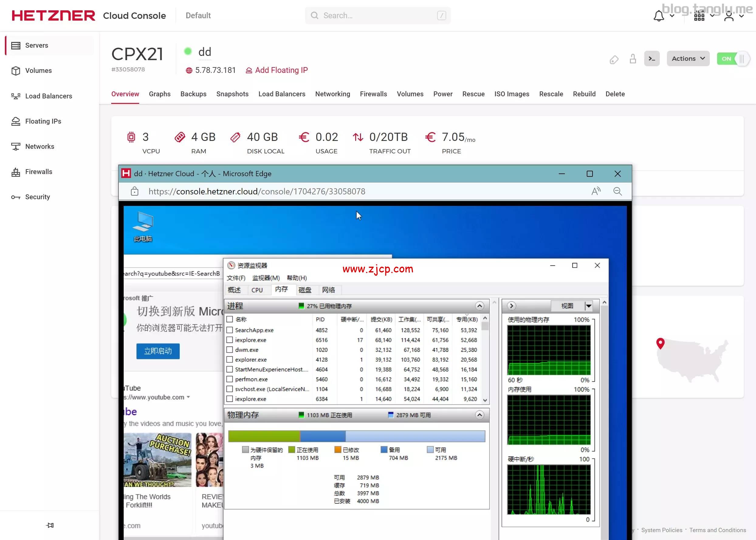Viewport: 756px width, 540px height.
Task: Click the zoom magnifier in Edge address bar
Action: (x=617, y=191)
